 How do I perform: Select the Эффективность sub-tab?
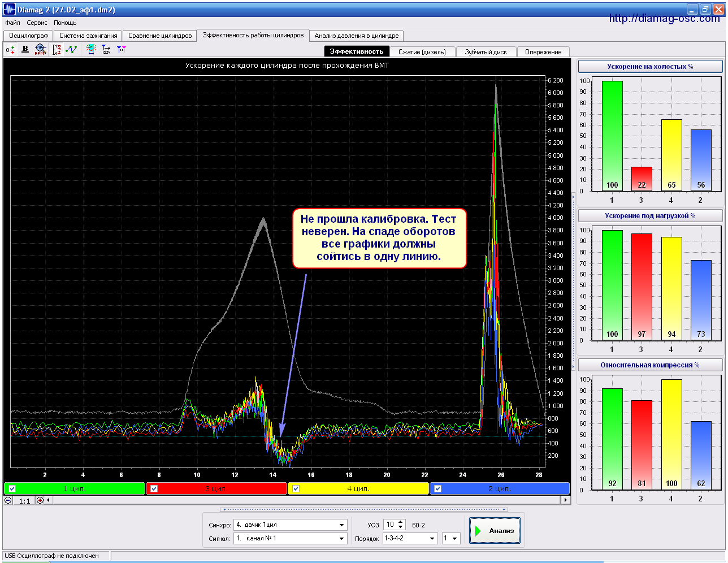click(x=357, y=51)
